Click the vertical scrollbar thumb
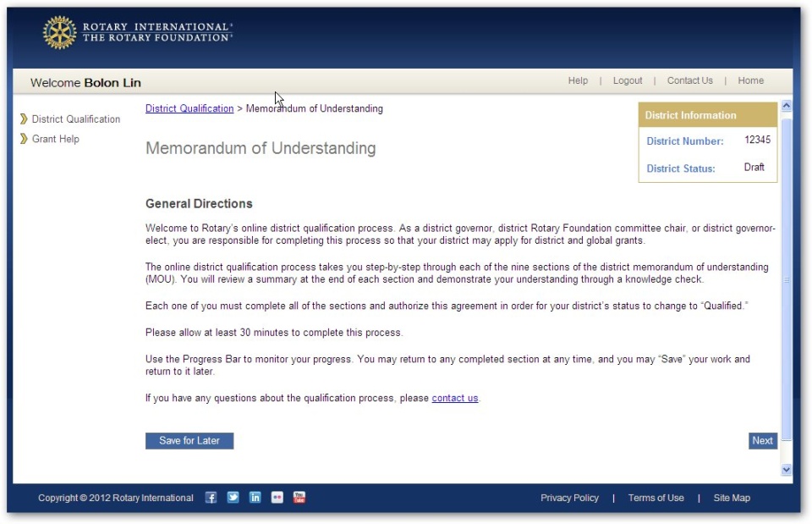The width and height of the screenshot is (812, 524). (x=786, y=279)
